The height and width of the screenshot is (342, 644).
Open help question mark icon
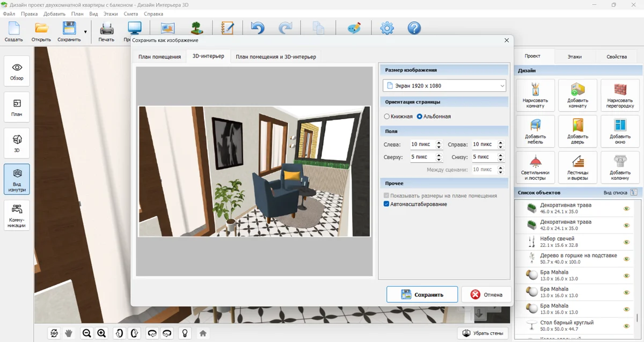point(414,28)
